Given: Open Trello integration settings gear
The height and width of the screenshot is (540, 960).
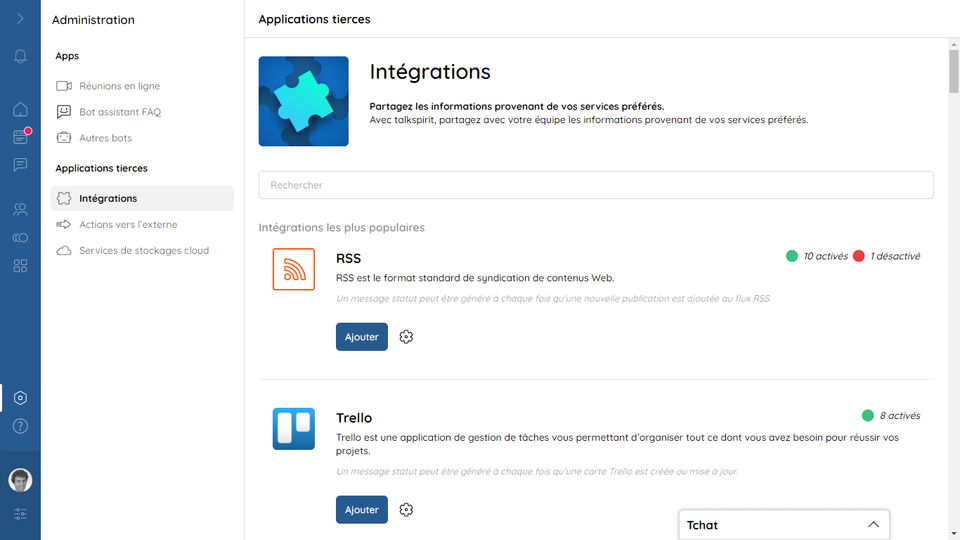Looking at the screenshot, I should point(406,510).
